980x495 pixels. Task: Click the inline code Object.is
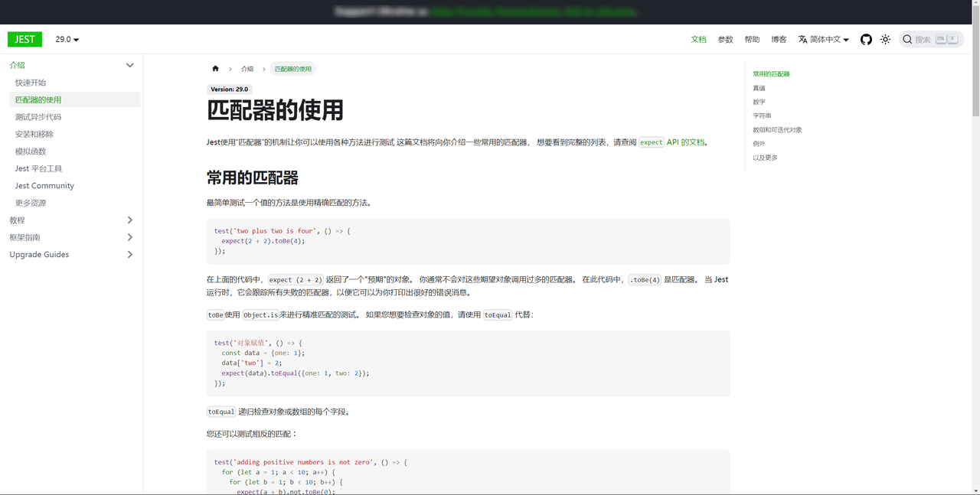(x=260, y=314)
